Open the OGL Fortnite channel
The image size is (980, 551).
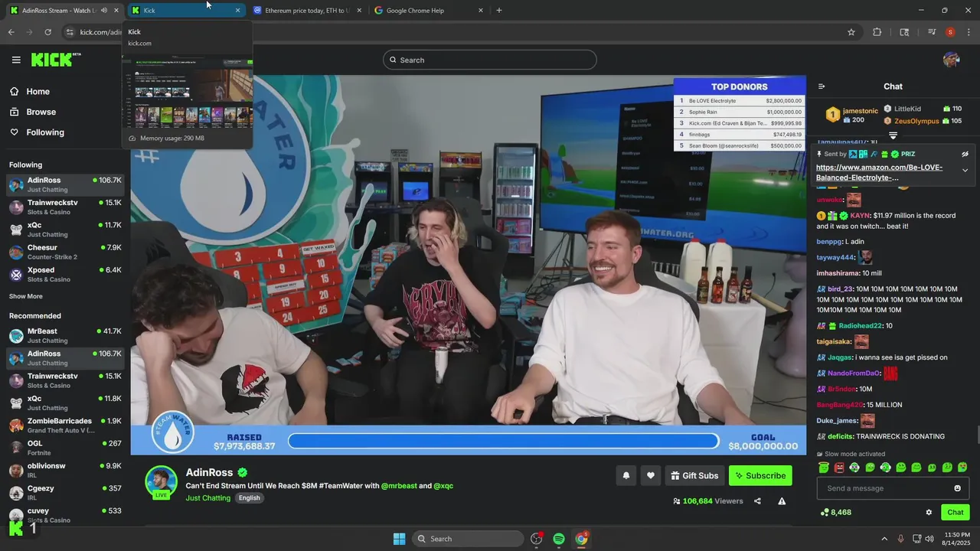[65, 448]
